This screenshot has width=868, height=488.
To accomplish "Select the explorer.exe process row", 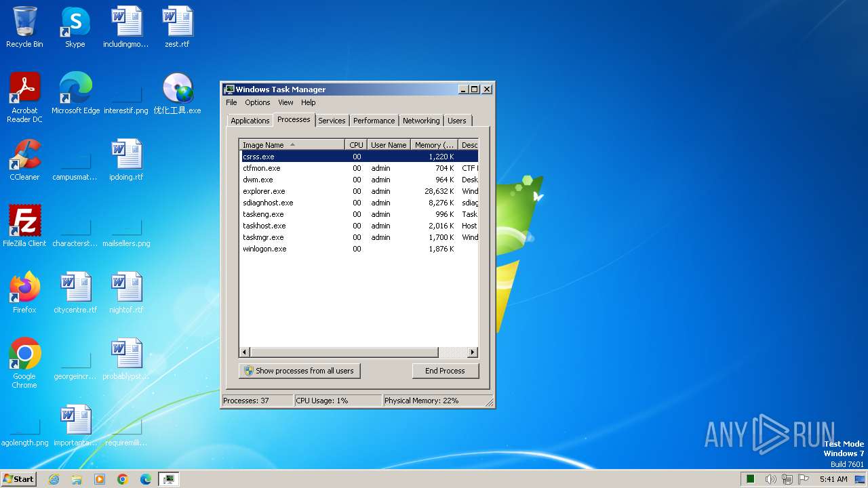I will pyautogui.click(x=359, y=191).
